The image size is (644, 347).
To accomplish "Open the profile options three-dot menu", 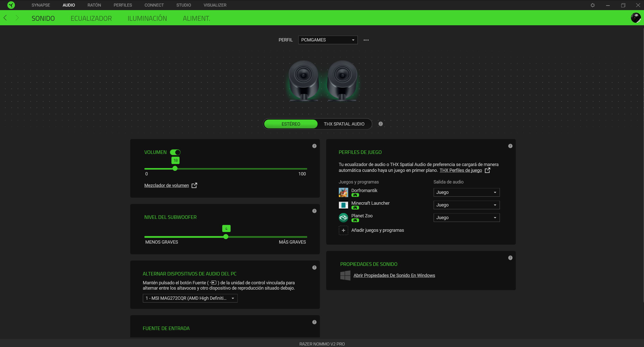I will 366,40.
